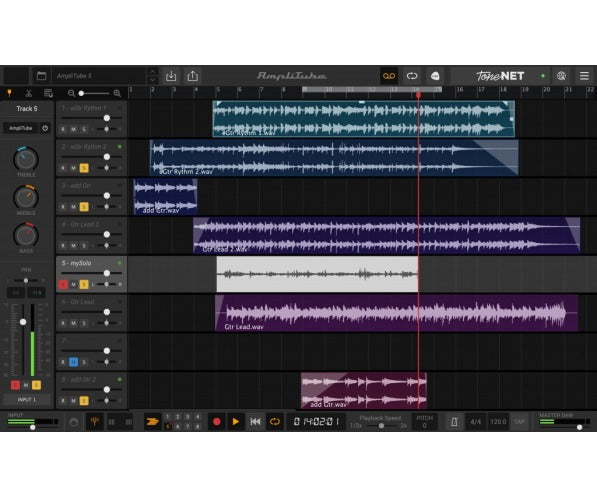
Task: Adjust volume slider of track 6 Gtr Lead
Action: click(x=91, y=312)
